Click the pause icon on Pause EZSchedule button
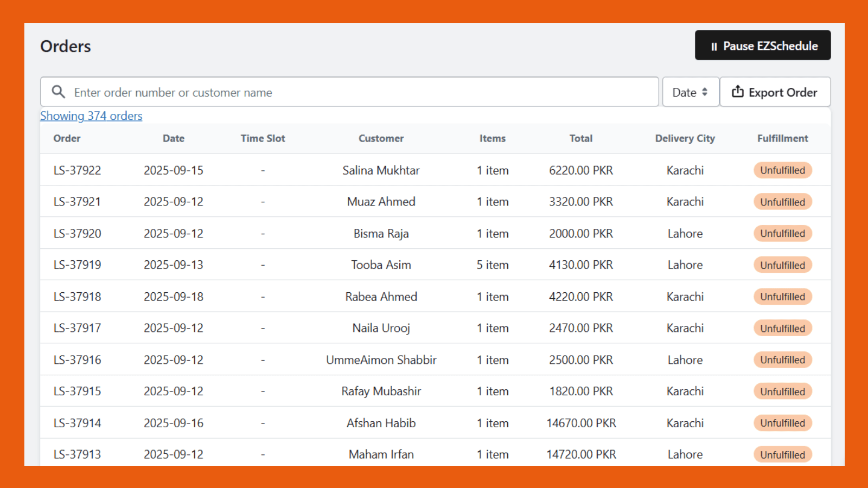 714,46
